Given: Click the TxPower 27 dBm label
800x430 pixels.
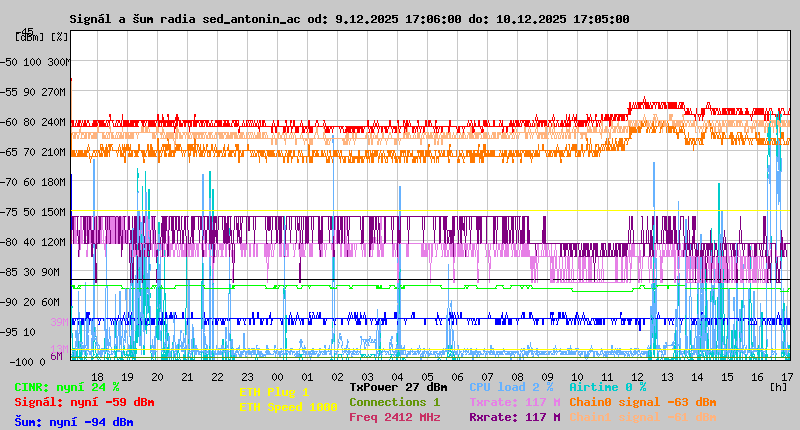Looking at the screenshot, I should [398, 387].
